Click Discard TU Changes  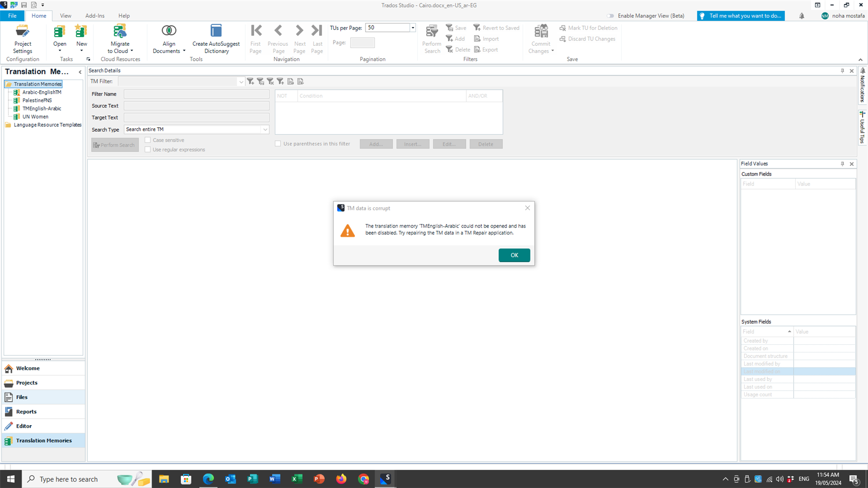pos(587,39)
